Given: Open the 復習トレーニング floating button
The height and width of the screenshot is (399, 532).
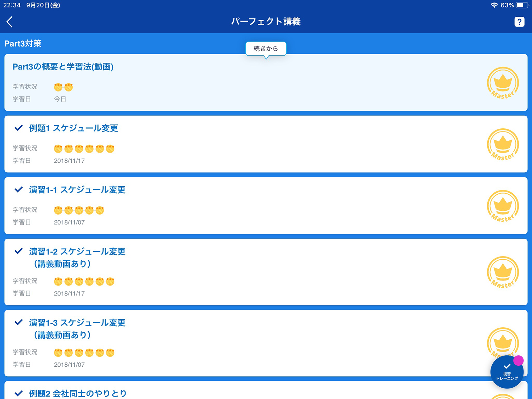Looking at the screenshot, I should (507, 372).
